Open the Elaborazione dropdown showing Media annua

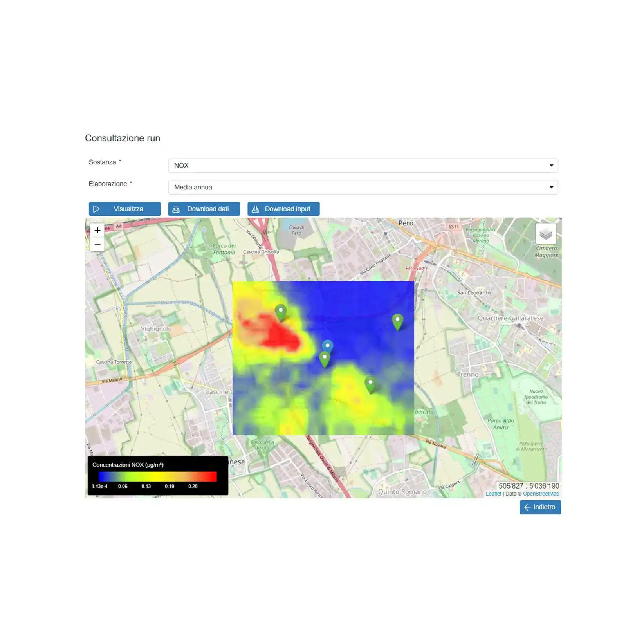point(363,187)
